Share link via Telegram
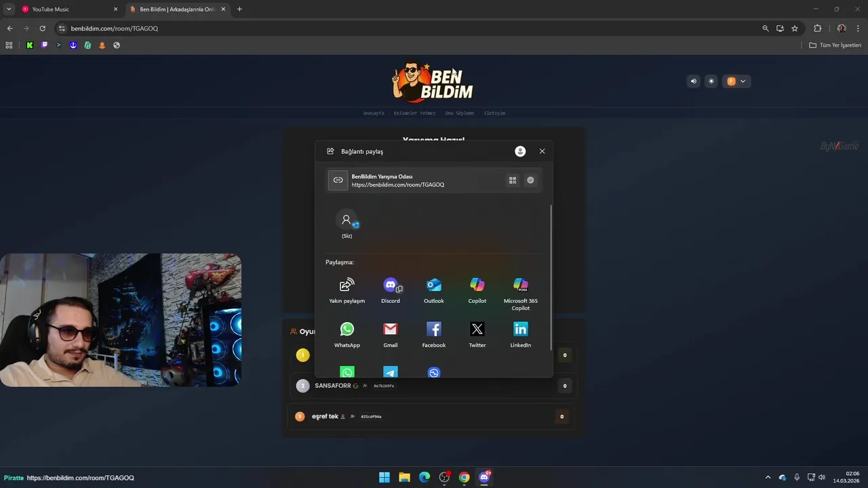This screenshot has height=488, width=868. pyautogui.click(x=391, y=372)
